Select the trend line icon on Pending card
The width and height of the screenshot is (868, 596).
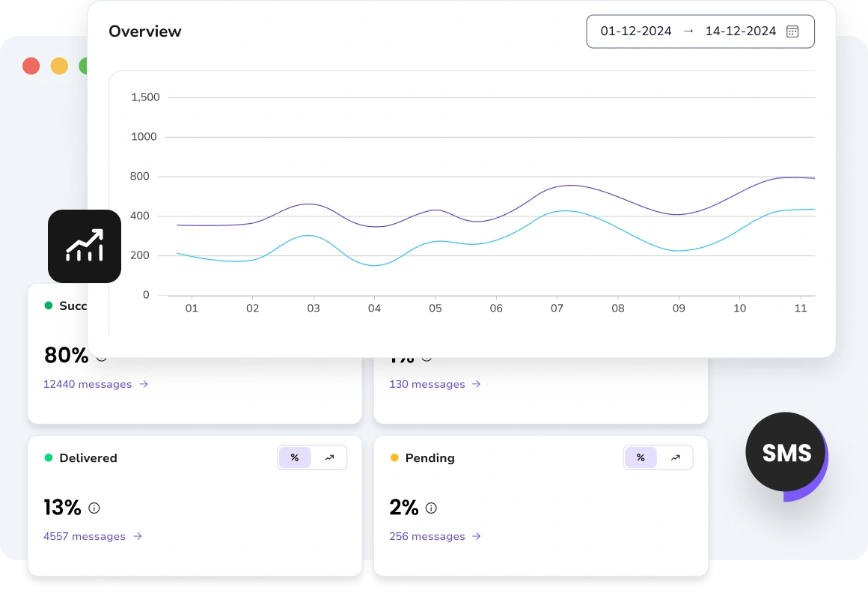click(676, 457)
